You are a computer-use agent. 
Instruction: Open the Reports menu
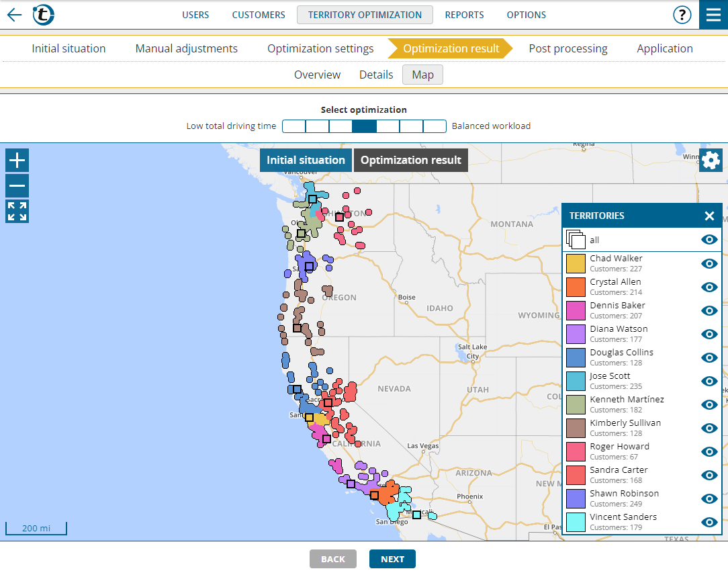464,15
